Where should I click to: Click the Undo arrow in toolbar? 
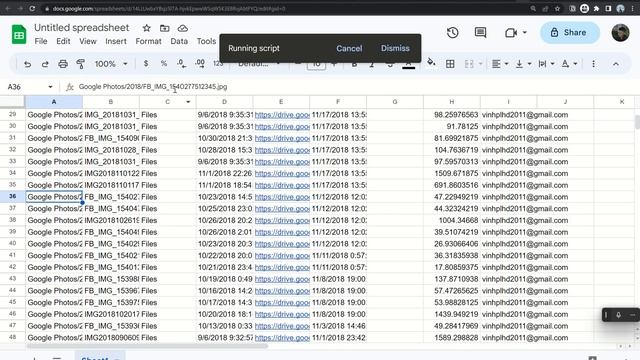click(27, 64)
